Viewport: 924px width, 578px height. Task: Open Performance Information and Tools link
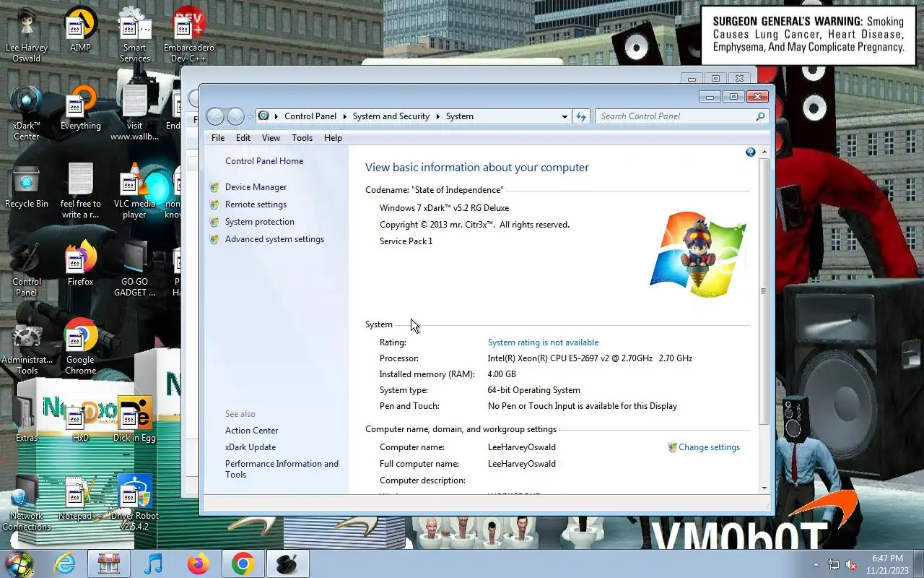click(x=282, y=469)
